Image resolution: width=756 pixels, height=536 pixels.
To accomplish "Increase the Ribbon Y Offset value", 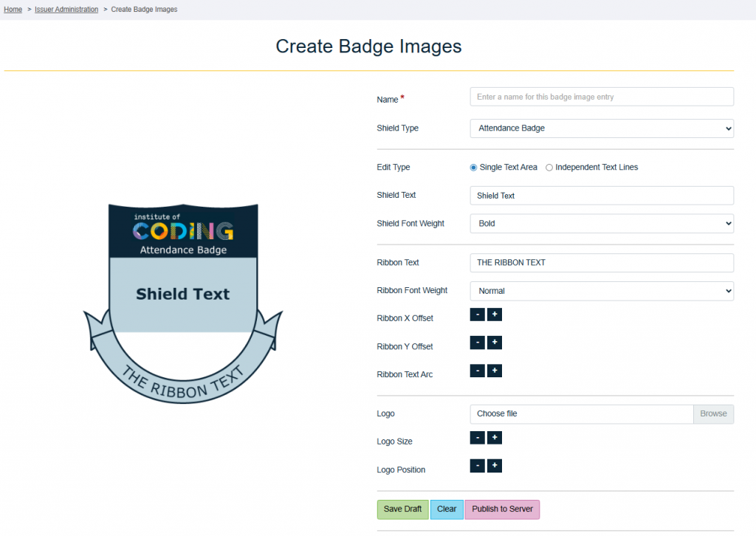I will pyautogui.click(x=494, y=342).
